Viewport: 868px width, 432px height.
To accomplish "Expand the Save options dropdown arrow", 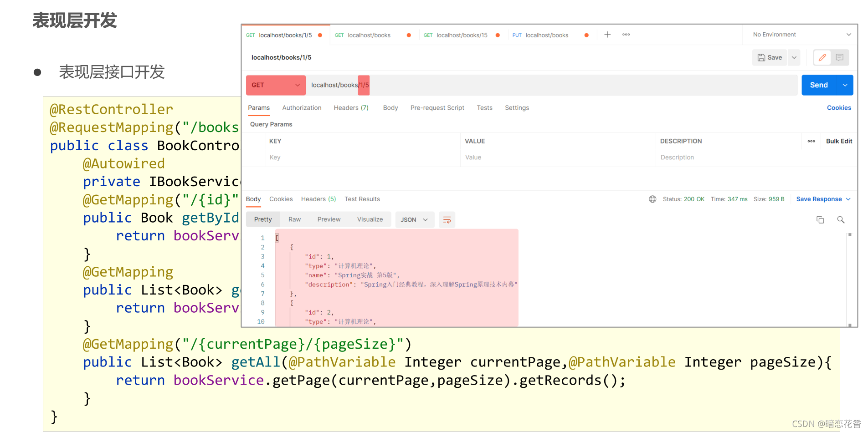I will [x=794, y=57].
